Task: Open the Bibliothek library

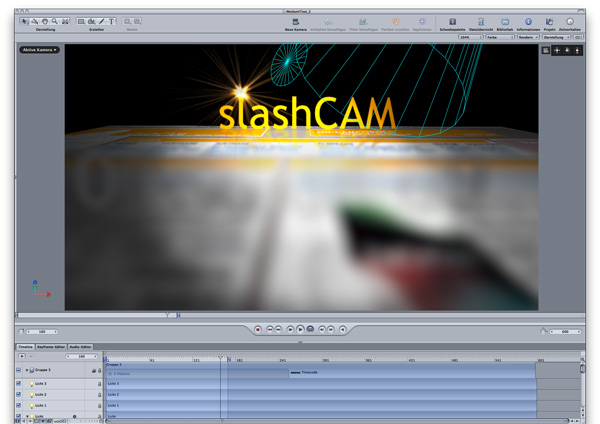Action: (505, 22)
